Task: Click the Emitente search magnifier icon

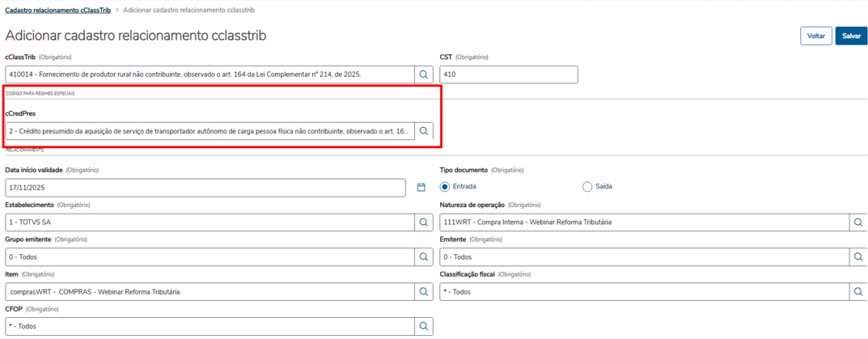Action: [x=858, y=257]
